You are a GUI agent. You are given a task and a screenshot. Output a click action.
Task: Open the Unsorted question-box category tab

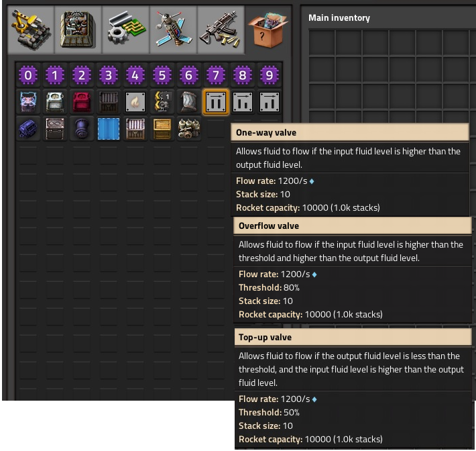pyautogui.click(x=267, y=30)
